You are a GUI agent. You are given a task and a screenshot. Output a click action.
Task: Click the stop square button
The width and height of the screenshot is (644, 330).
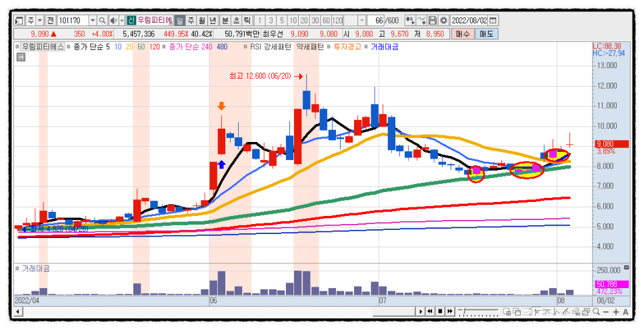tap(440, 311)
